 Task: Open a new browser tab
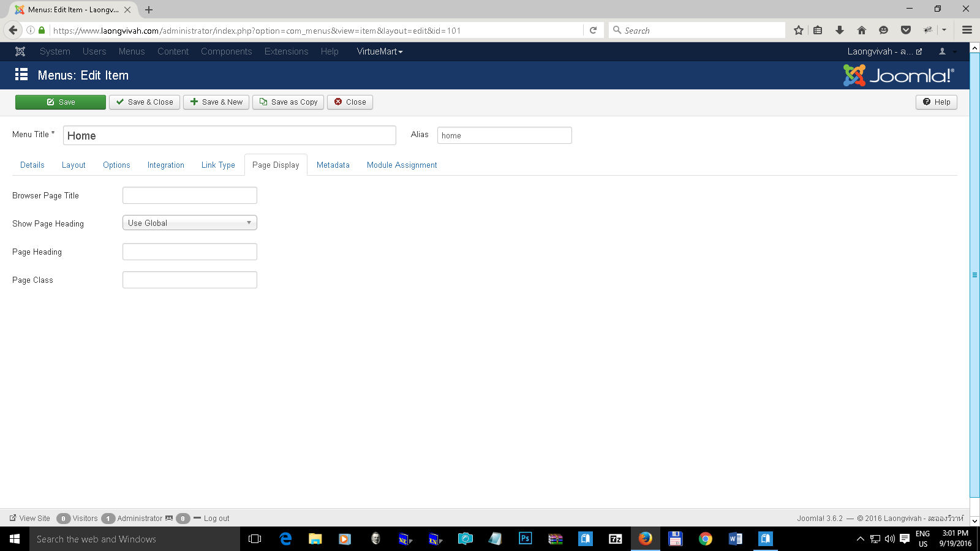click(x=149, y=10)
